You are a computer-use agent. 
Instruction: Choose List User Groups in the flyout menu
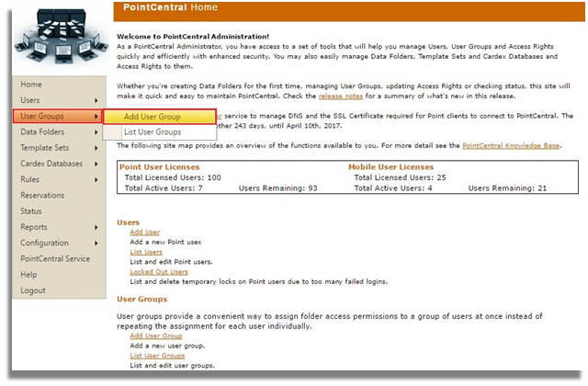click(x=160, y=132)
